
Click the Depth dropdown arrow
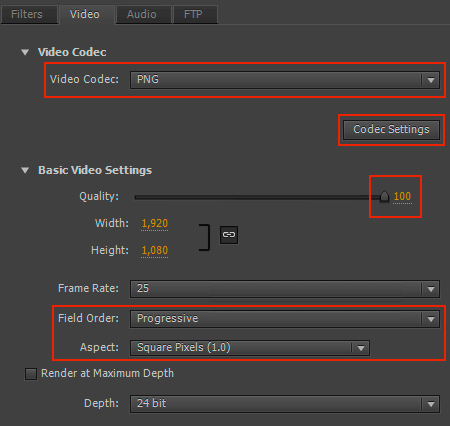click(x=431, y=404)
